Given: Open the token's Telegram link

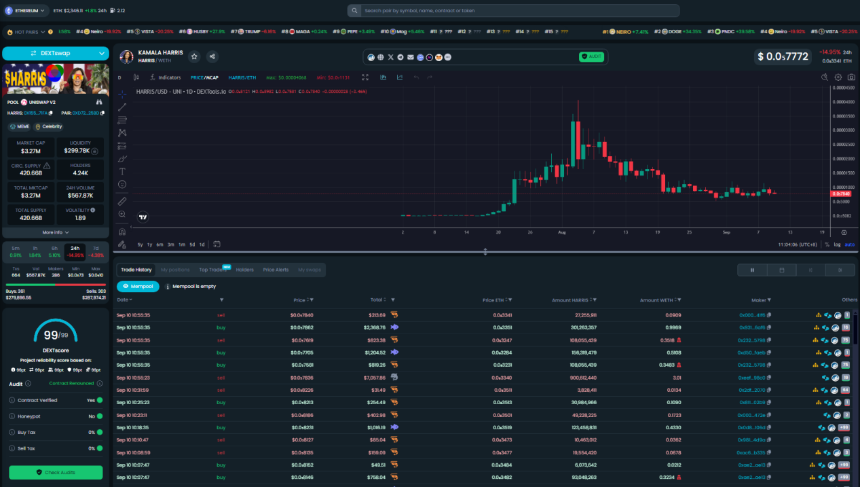Looking at the screenshot, I should [400, 57].
